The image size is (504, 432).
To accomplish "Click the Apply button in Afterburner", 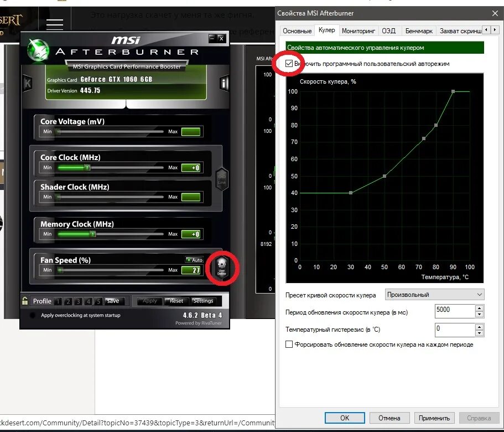I will pos(149,301).
